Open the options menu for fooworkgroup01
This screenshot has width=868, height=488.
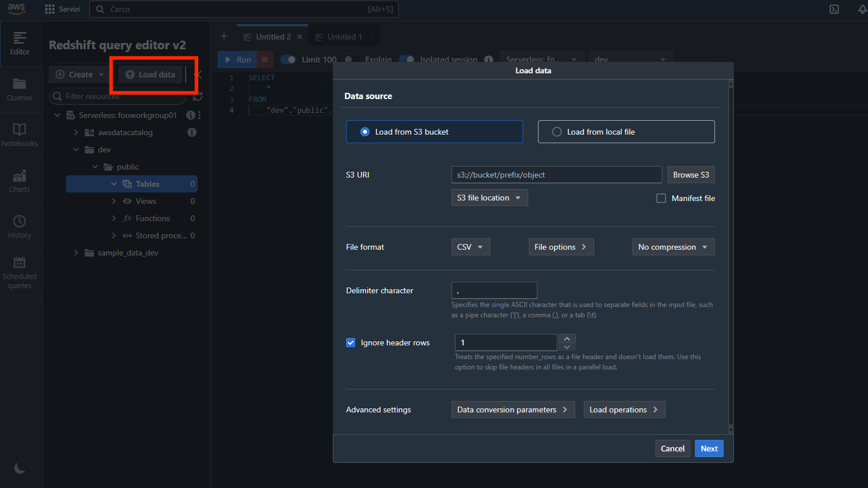199,115
